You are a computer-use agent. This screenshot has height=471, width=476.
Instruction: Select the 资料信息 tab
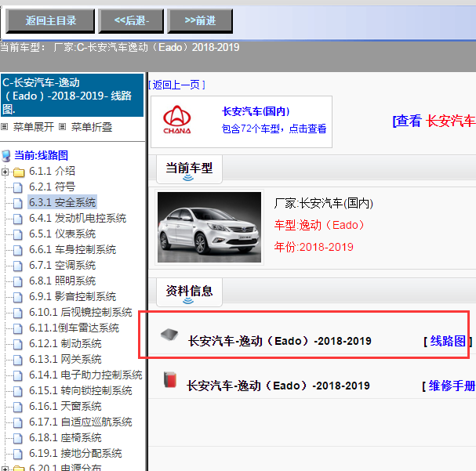click(189, 292)
